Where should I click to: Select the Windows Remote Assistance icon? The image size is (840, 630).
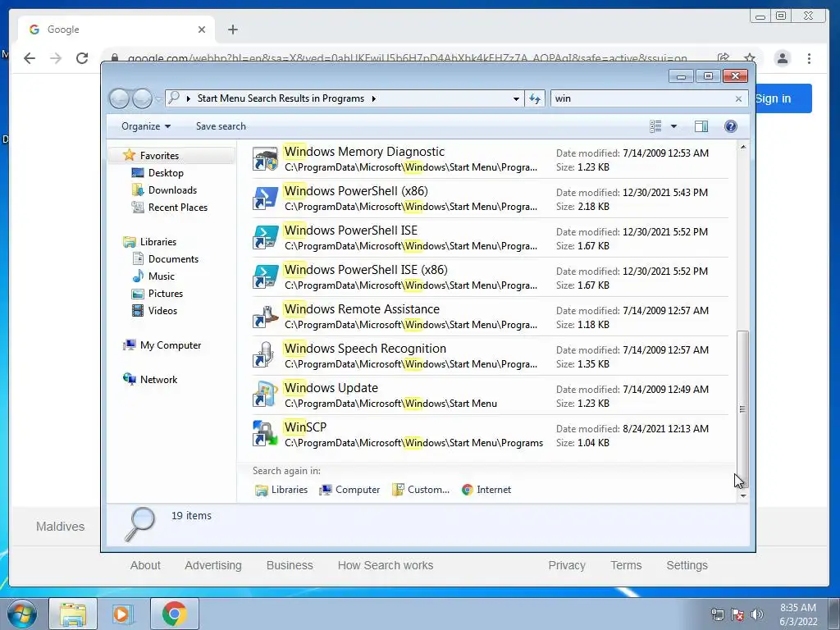tap(265, 317)
